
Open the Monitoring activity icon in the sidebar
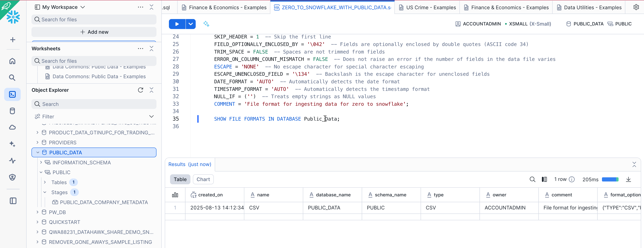point(12,161)
